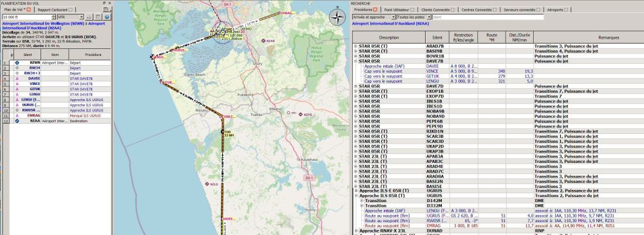Click the UGRUS waypoint label on map
This screenshot has height=235, width=644.
[x=180, y=50]
